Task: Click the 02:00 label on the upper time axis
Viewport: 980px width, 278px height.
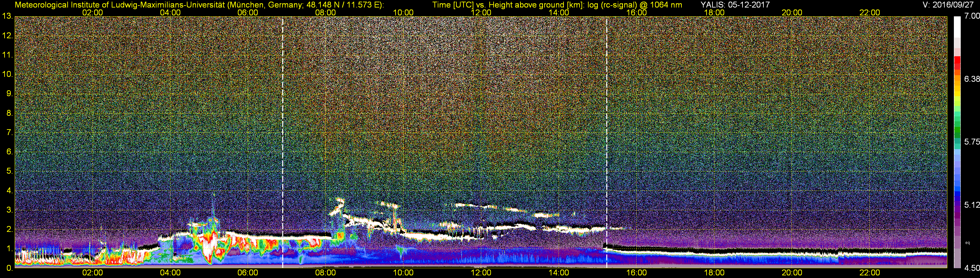Action: (x=92, y=12)
